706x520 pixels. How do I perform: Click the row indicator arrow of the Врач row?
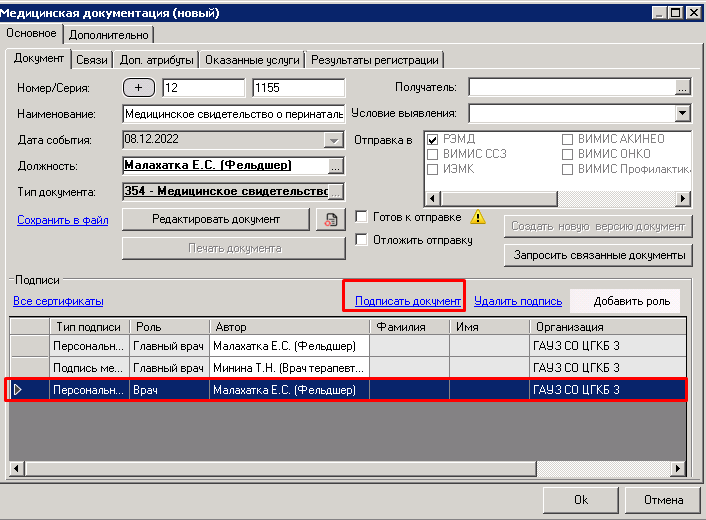click(x=19, y=390)
